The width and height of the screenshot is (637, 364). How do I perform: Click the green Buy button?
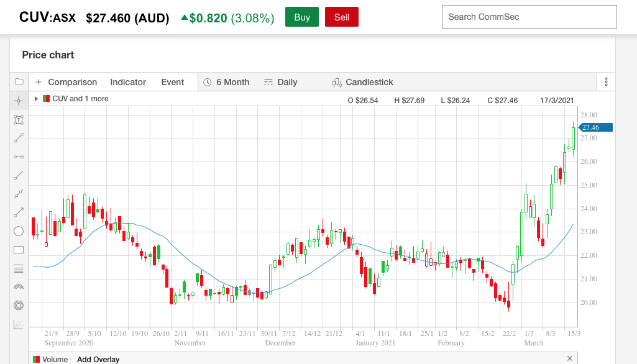click(x=302, y=17)
